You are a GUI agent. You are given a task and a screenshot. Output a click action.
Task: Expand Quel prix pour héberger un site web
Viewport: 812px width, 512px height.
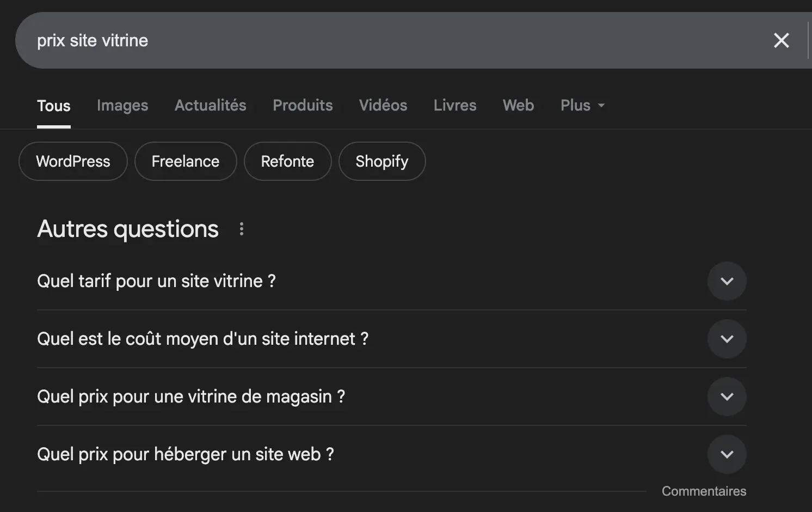point(727,454)
